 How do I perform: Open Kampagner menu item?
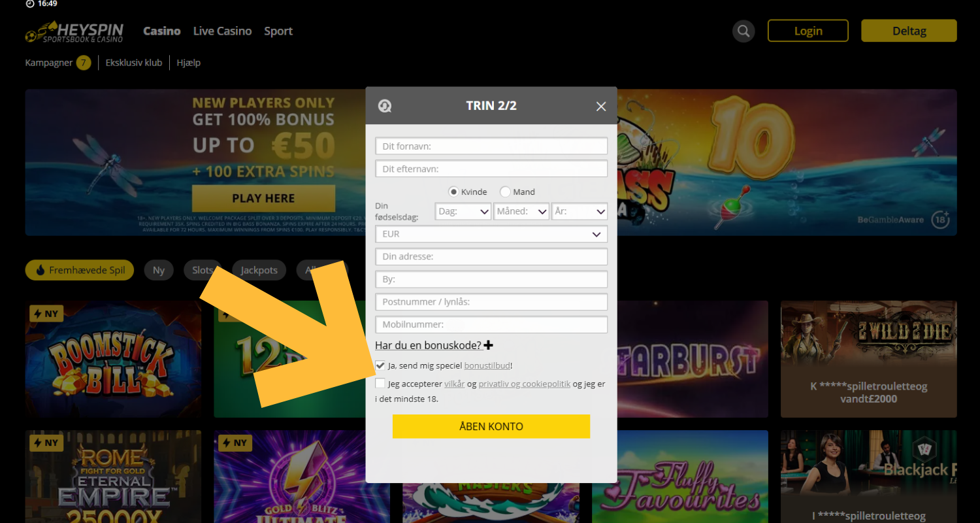click(49, 63)
